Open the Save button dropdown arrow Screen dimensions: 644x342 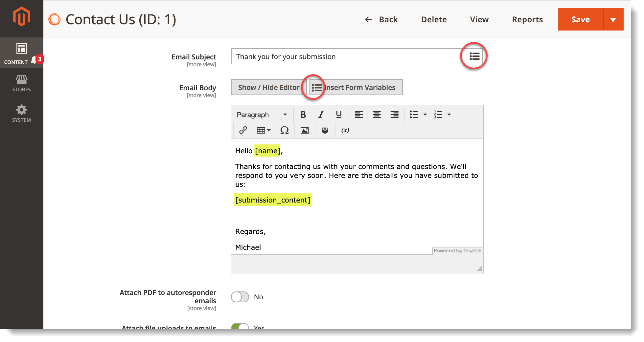613,19
